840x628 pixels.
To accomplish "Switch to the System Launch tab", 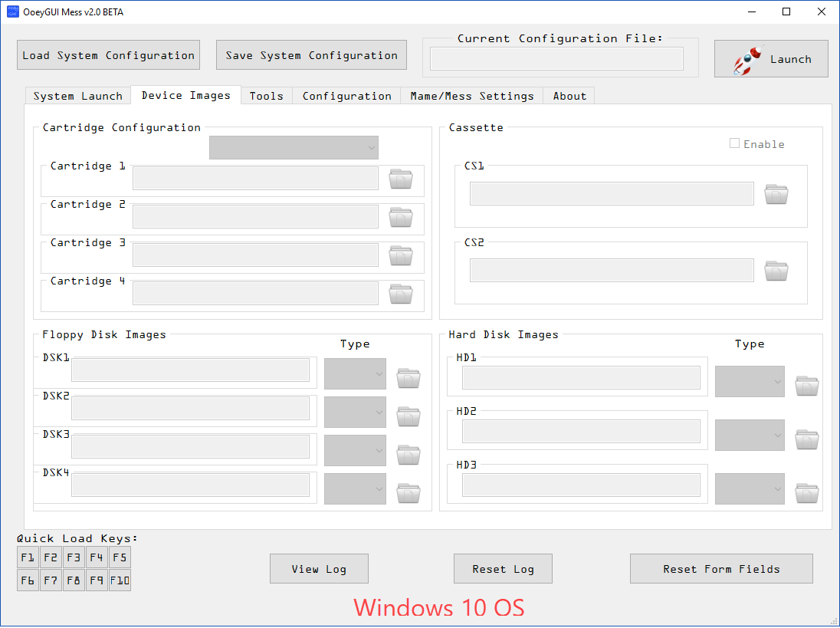I will pyautogui.click(x=78, y=96).
